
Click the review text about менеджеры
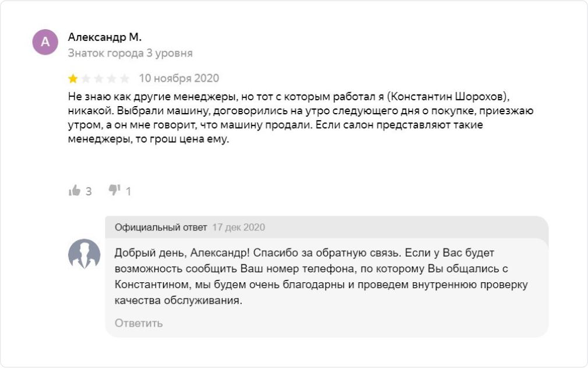pyautogui.click(x=291, y=118)
